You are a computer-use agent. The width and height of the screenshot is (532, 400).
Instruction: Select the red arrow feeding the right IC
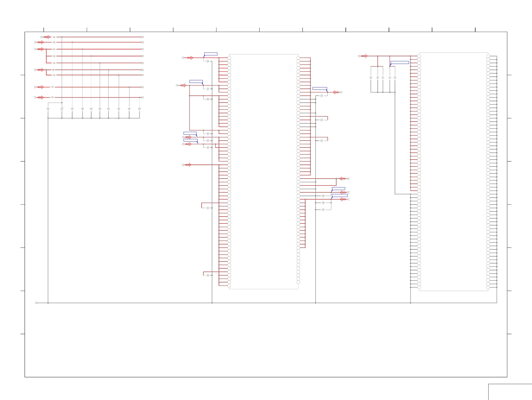coord(364,56)
